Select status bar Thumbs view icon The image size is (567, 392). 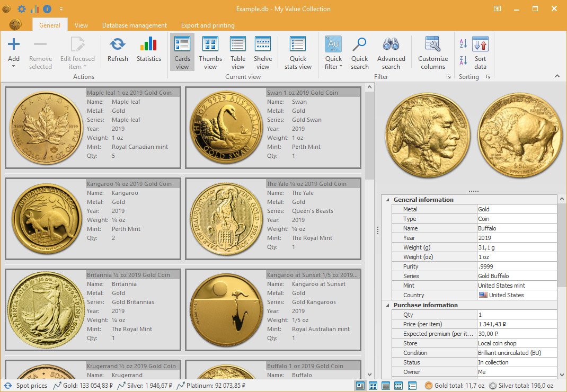click(373, 386)
